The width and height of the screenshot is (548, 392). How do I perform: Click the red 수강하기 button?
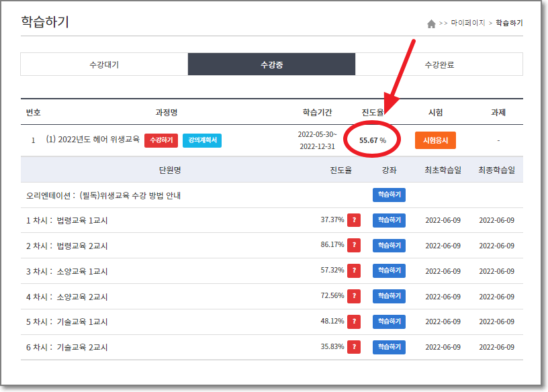pos(161,140)
